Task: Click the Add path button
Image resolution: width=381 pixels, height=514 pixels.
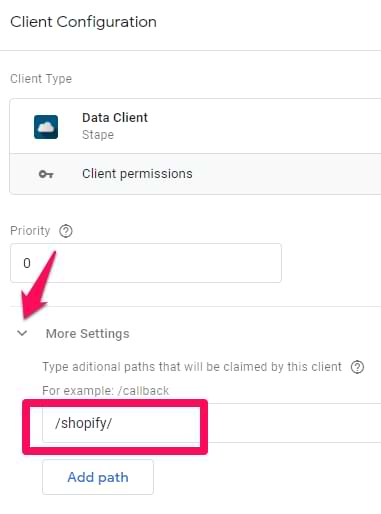Action: [x=98, y=477]
